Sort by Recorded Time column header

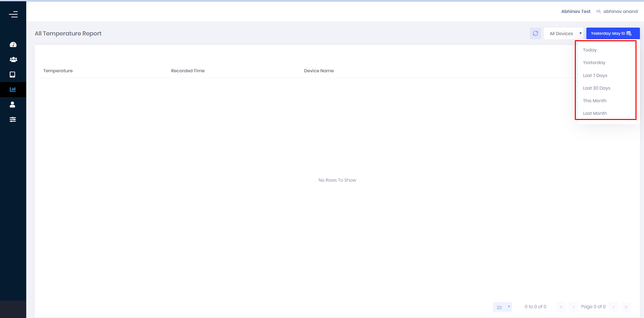coord(188,71)
